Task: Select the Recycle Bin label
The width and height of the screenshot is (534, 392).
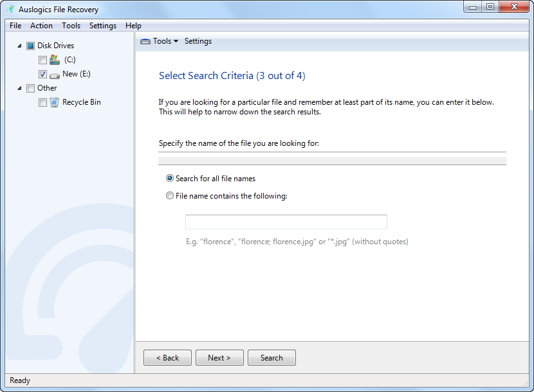Action: [82, 102]
